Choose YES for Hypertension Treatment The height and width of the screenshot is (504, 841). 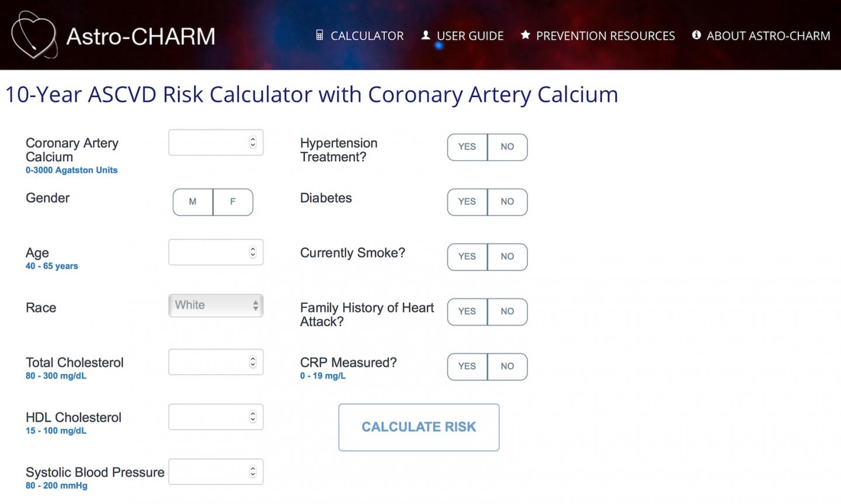coord(467,147)
